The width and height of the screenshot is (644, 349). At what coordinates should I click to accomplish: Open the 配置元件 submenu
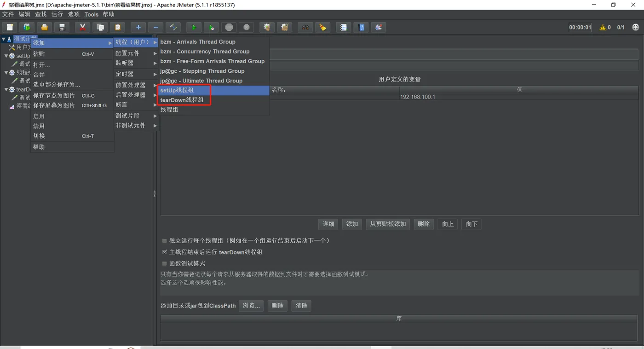(x=136, y=53)
